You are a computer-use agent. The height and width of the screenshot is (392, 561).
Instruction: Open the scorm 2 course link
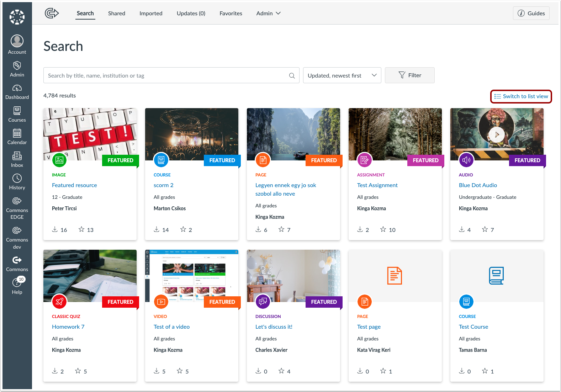pyautogui.click(x=164, y=185)
